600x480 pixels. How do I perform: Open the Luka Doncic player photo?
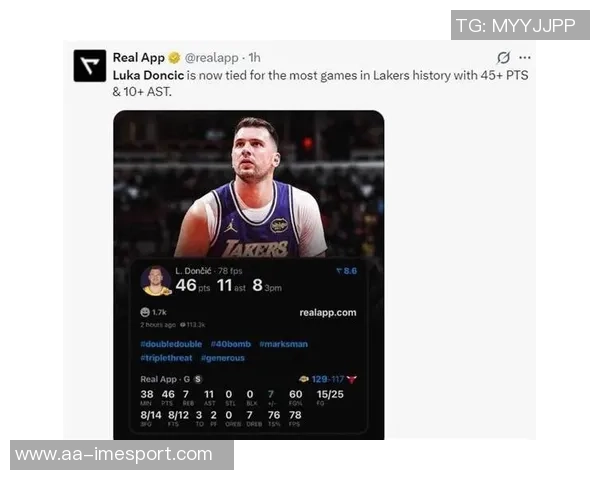249,184
